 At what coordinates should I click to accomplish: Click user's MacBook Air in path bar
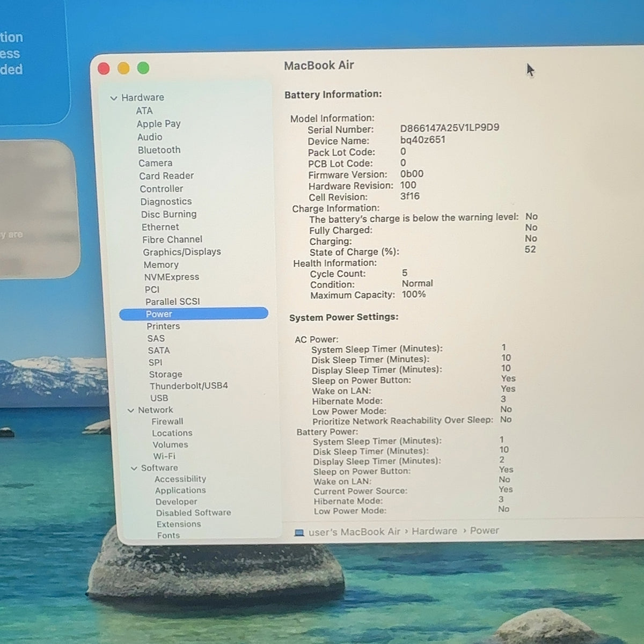coord(355,532)
